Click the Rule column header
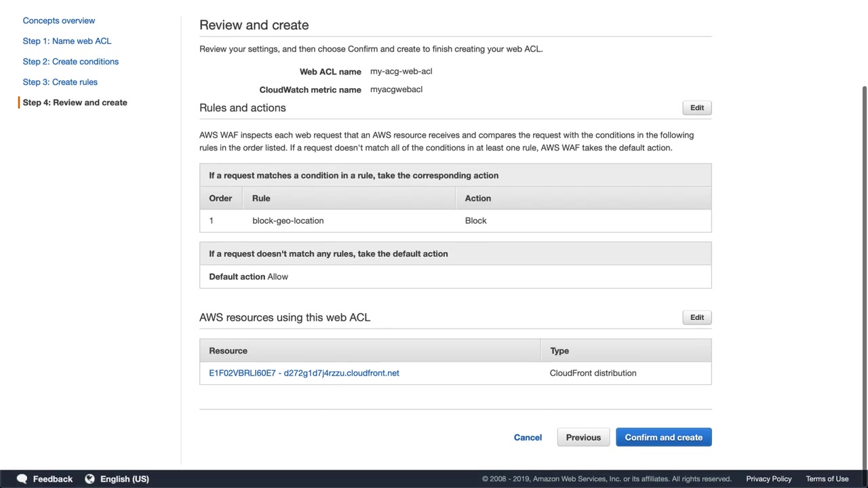Image resolution: width=868 pixels, height=488 pixels. 261,198
